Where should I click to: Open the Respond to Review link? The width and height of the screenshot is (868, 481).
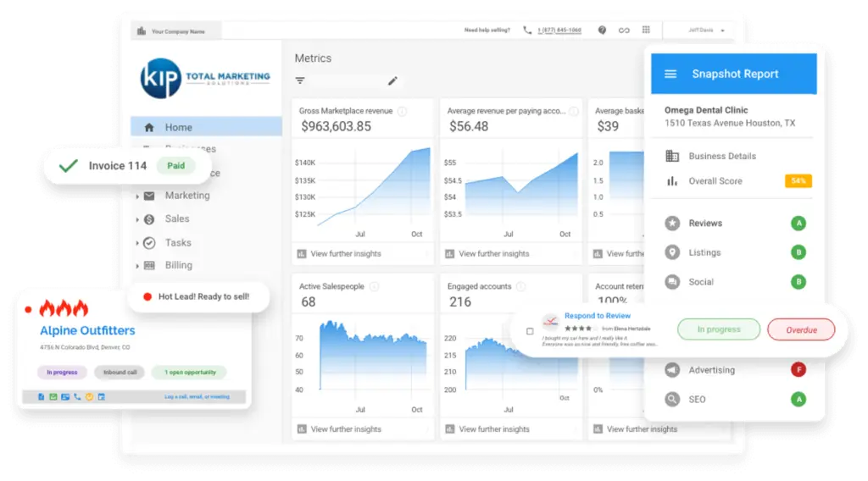597,316
